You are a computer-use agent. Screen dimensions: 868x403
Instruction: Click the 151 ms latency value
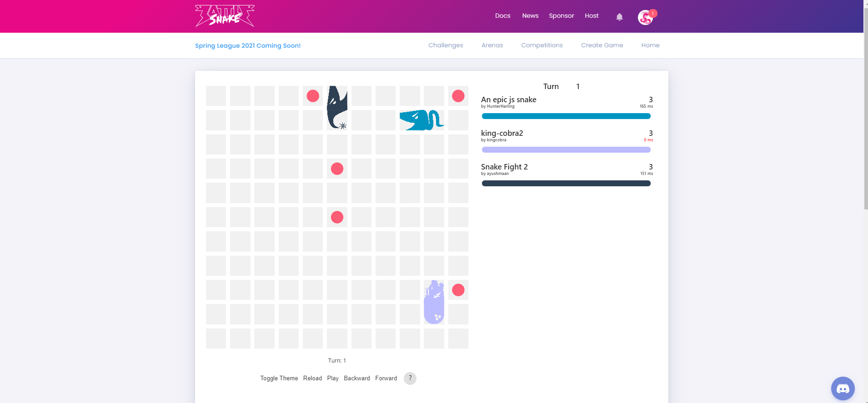tap(646, 174)
